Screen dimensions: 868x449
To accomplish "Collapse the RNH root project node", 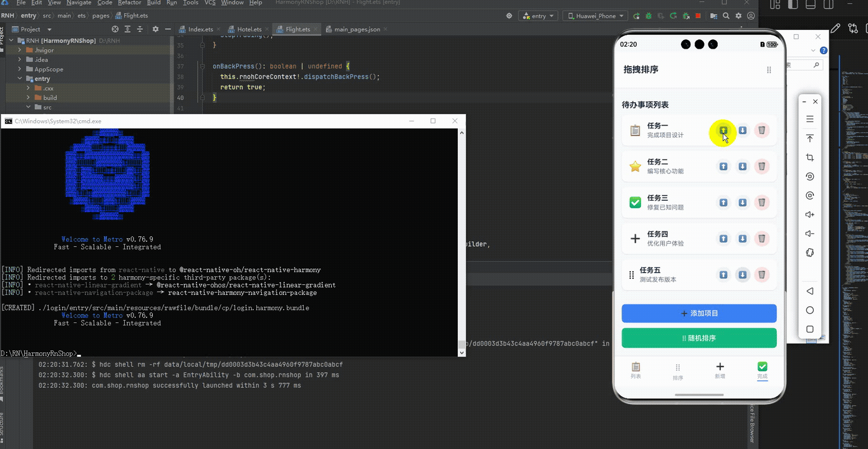I will tap(12, 41).
